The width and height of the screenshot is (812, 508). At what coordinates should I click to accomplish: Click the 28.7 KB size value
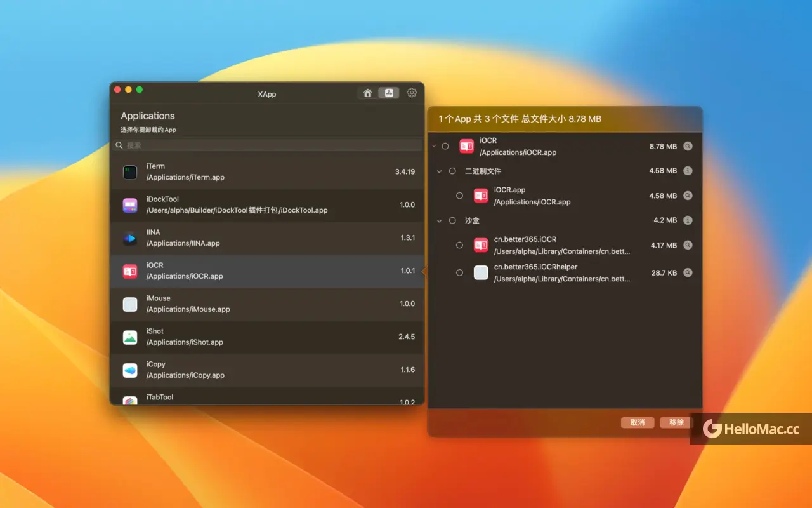click(664, 273)
